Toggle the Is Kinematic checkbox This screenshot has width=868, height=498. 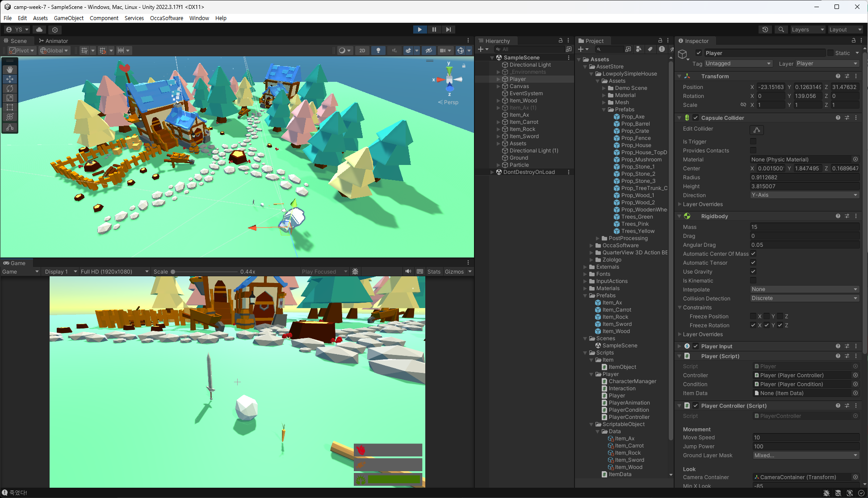(x=753, y=280)
